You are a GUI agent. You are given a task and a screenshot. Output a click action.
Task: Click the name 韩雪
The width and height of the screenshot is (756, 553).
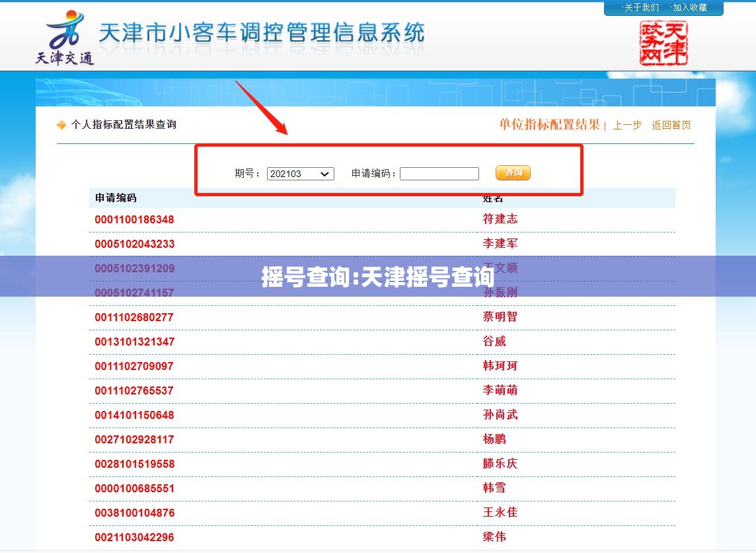494,488
